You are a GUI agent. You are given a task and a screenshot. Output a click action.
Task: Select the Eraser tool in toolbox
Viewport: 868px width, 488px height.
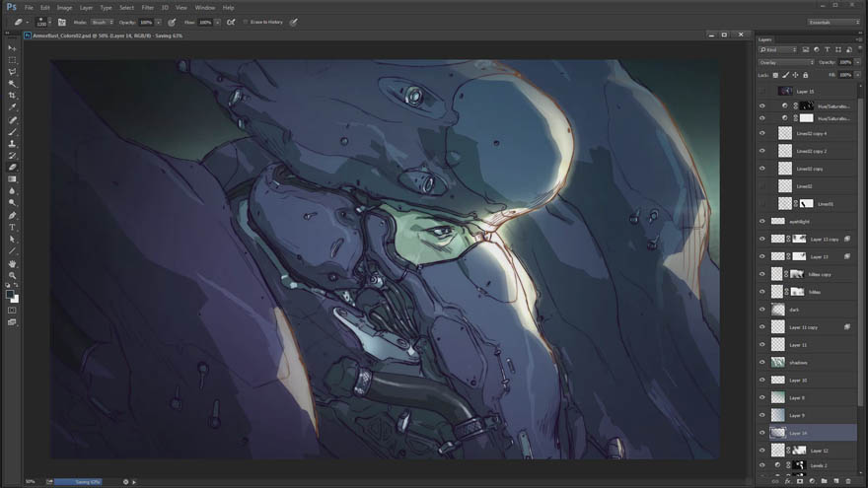click(12, 167)
